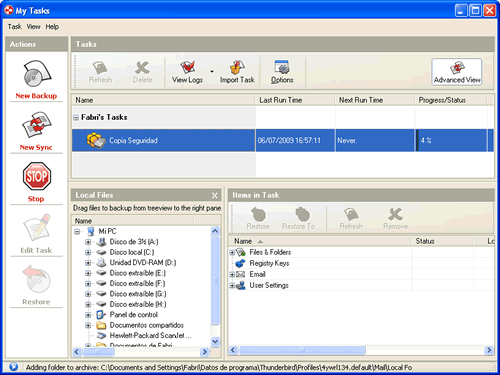Open the Options dialog
500x375 pixels.
click(x=282, y=72)
